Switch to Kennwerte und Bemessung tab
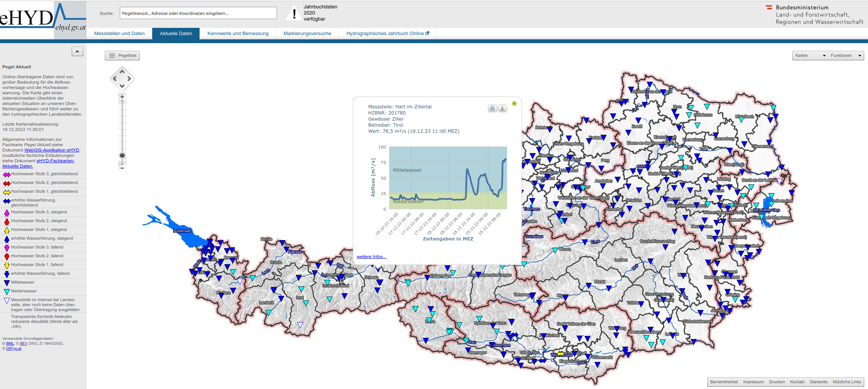This screenshot has height=389, width=868. 238,34
